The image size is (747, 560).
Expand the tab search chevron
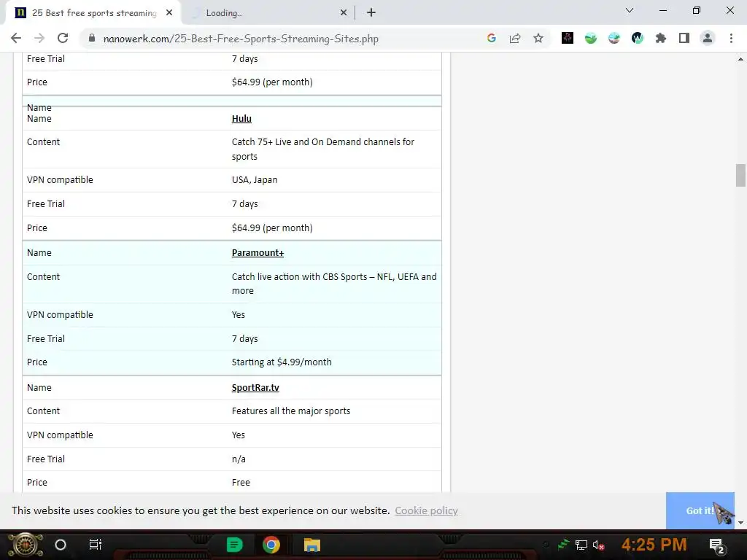click(630, 10)
